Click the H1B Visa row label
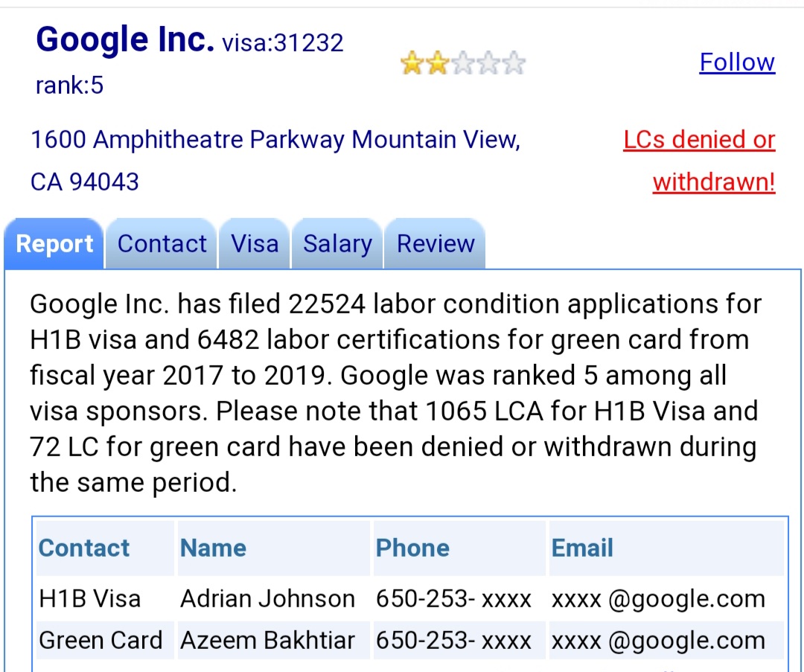 point(90,598)
